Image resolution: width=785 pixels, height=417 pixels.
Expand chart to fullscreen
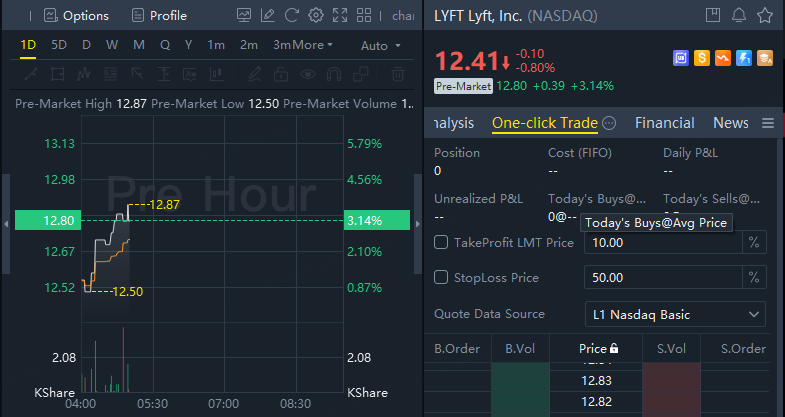pyautogui.click(x=340, y=15)
